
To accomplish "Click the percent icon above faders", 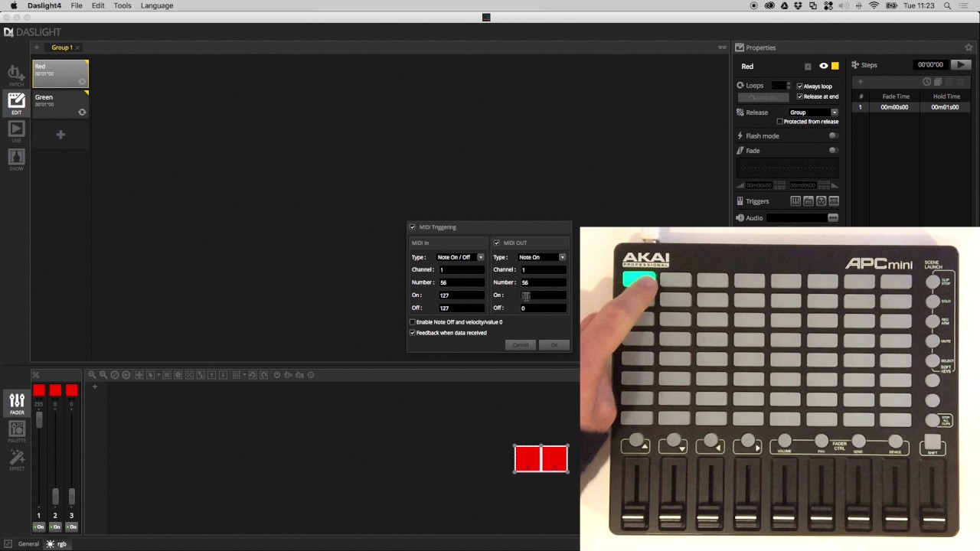I will coord(35,375).
